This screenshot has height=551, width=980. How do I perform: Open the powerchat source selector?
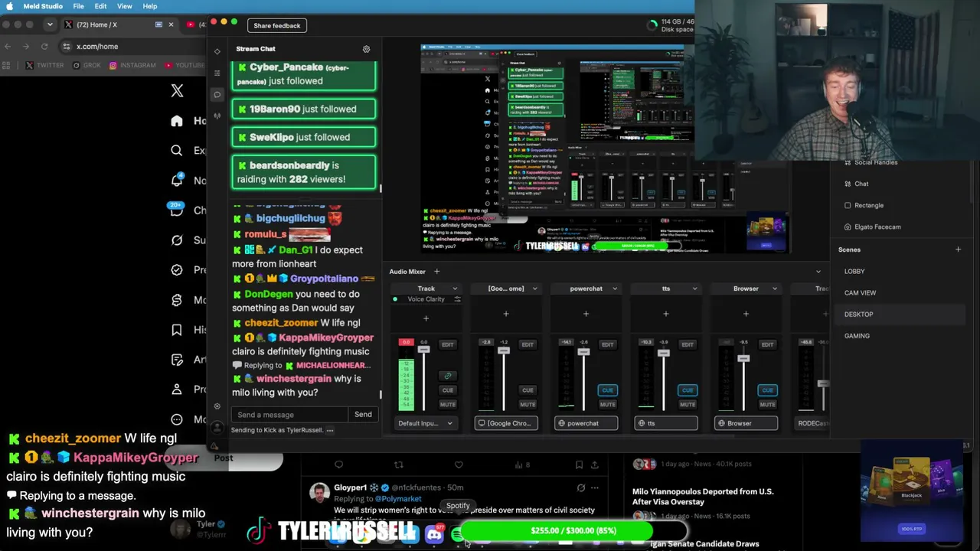(x=586, y=423)
